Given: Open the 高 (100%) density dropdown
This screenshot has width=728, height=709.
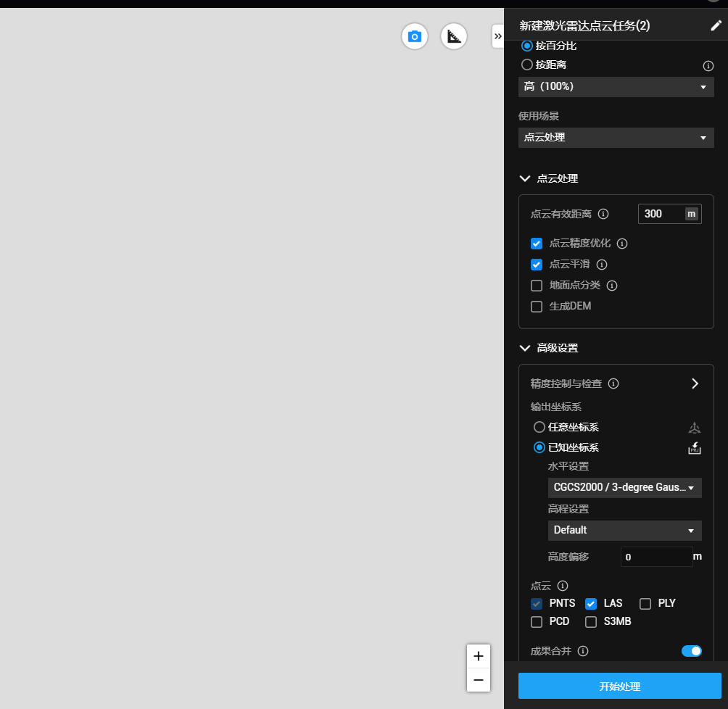Looking at the screenshot, I should coord(616,87).
